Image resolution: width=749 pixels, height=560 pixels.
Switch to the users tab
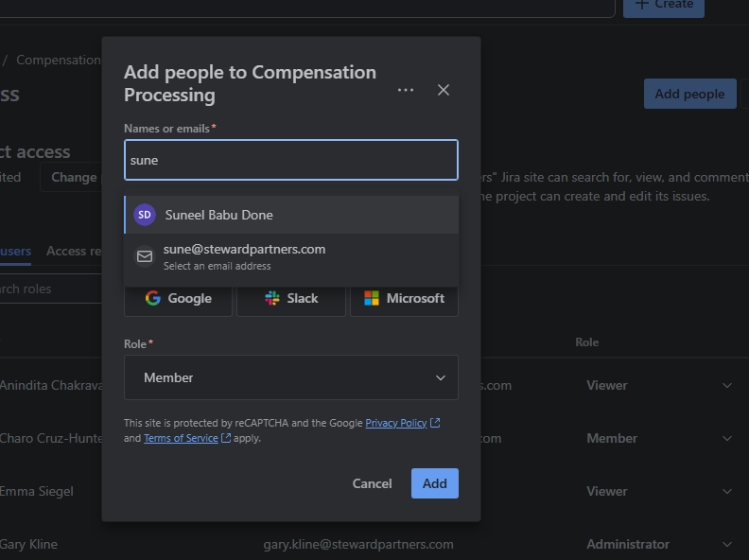tap(16, 252)
